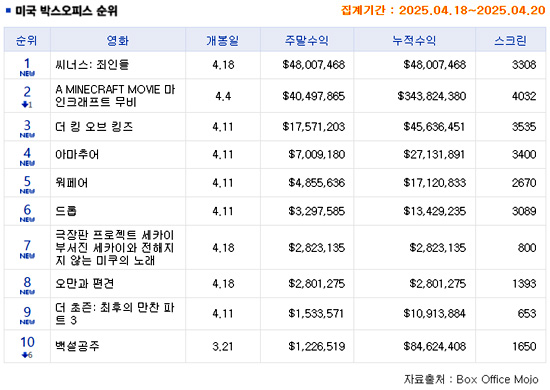Click the NEW badge under rank 3
The width and height of the screenshot is (550, 390).
27,135
